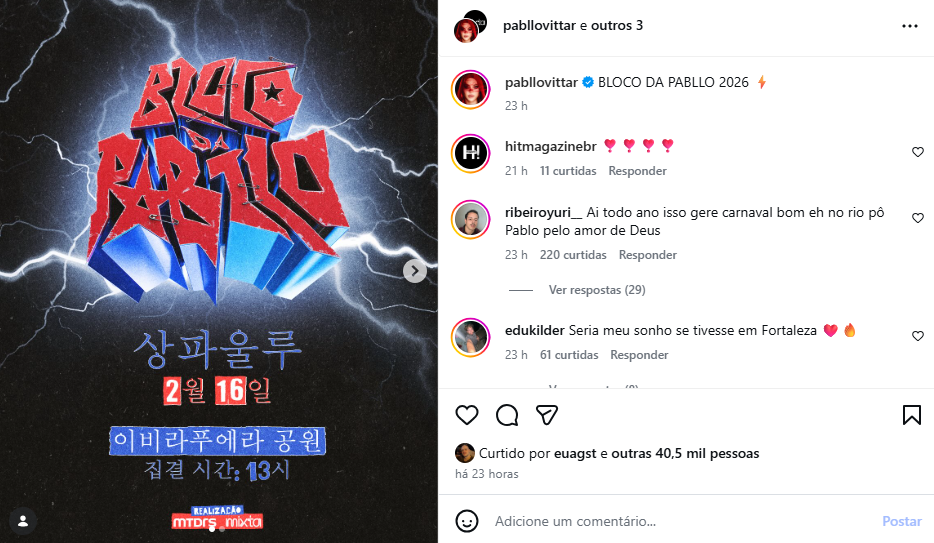Like the edukilder comment

(918, 336)
